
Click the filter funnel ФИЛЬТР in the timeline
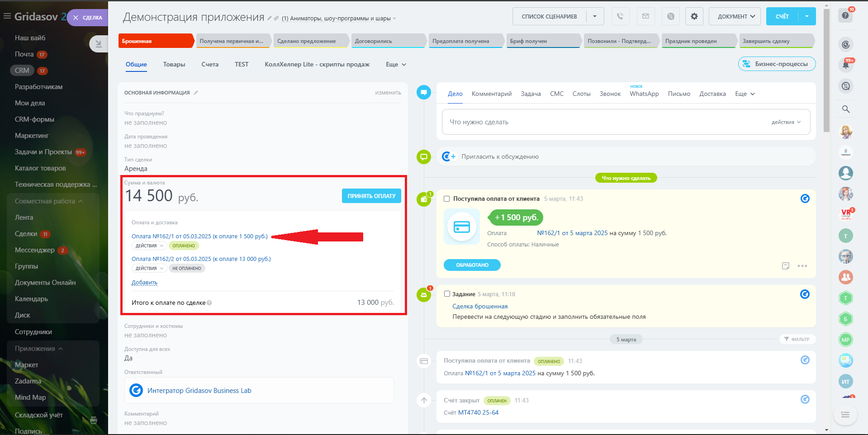[x=797, y=339]
